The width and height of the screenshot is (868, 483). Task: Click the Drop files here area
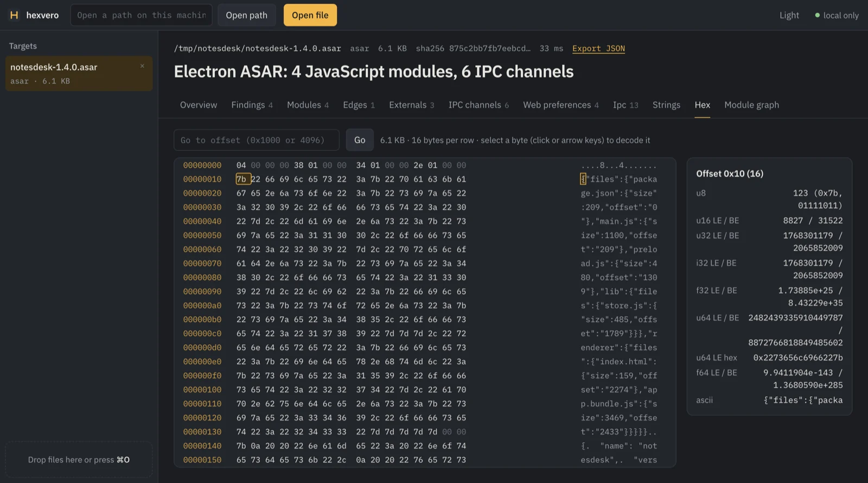[79, 460]
